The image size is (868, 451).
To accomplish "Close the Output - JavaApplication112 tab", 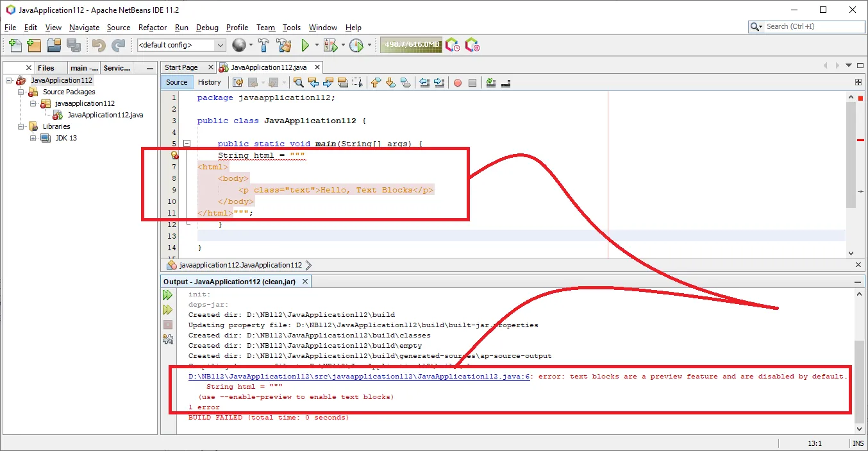I will click(x=305, y=282).
